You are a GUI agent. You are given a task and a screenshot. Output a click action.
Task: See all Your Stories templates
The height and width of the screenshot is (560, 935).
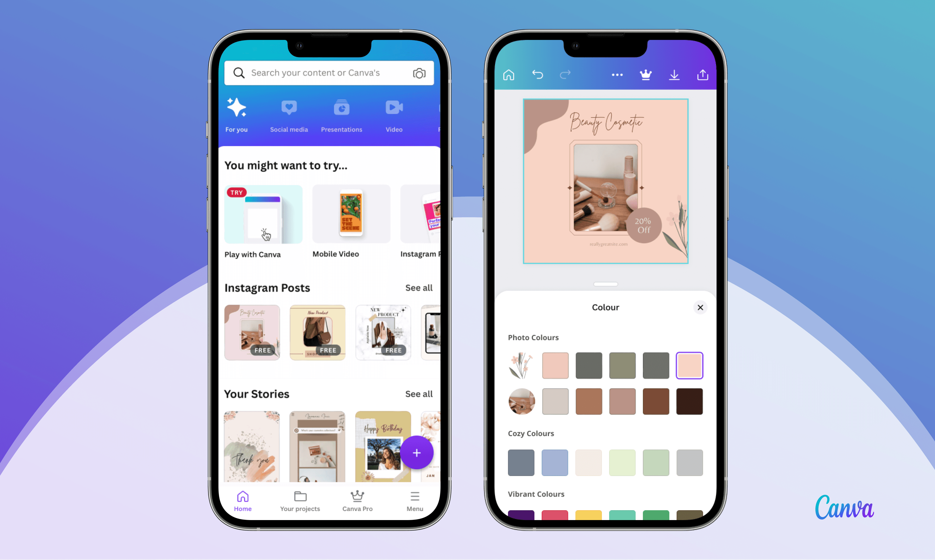click(x=418, y=393)
